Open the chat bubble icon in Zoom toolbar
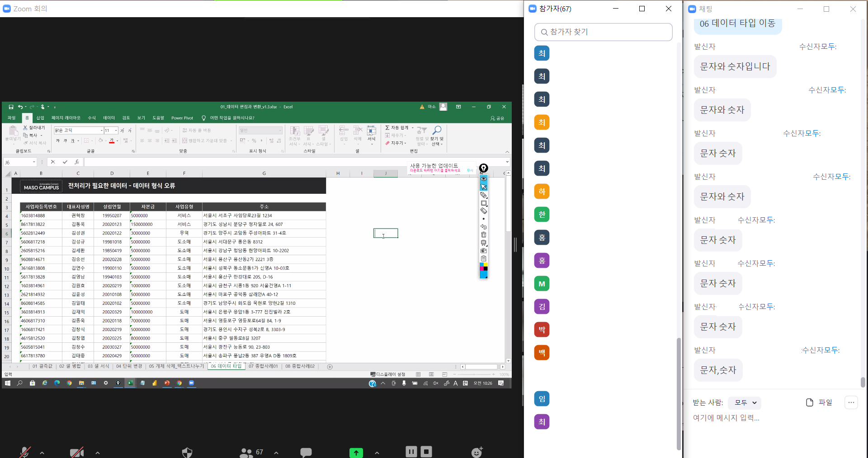The image size is (868, 458). click(x=306, y=452)
